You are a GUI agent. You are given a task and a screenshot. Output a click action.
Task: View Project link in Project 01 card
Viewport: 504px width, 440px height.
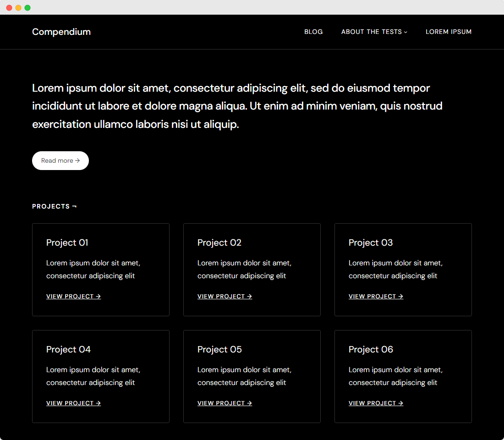point(74,296)
